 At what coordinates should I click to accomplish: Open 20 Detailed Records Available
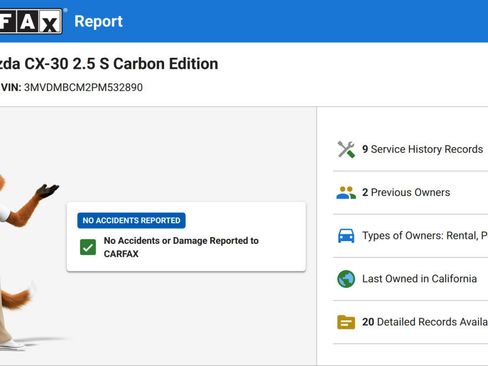(x=425, y=322)
